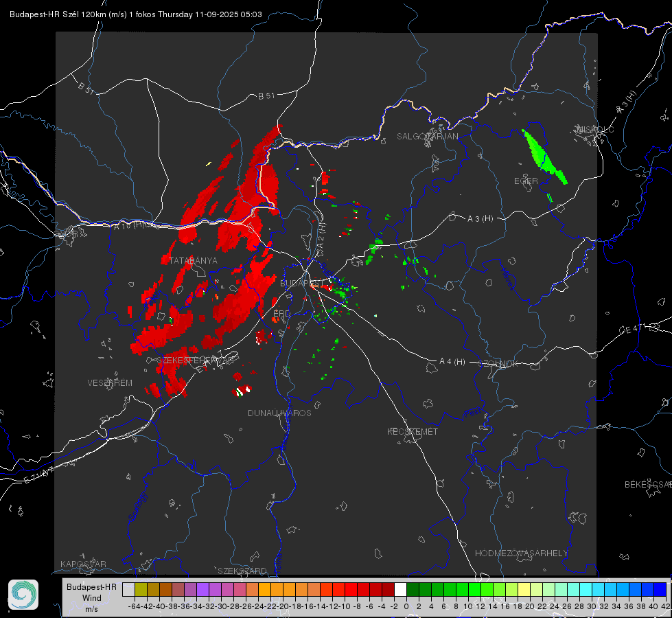672x618 pixels.
Task: Click the SZÉKESFEHÉRVÁR city label
Action: tap(197, 360)
